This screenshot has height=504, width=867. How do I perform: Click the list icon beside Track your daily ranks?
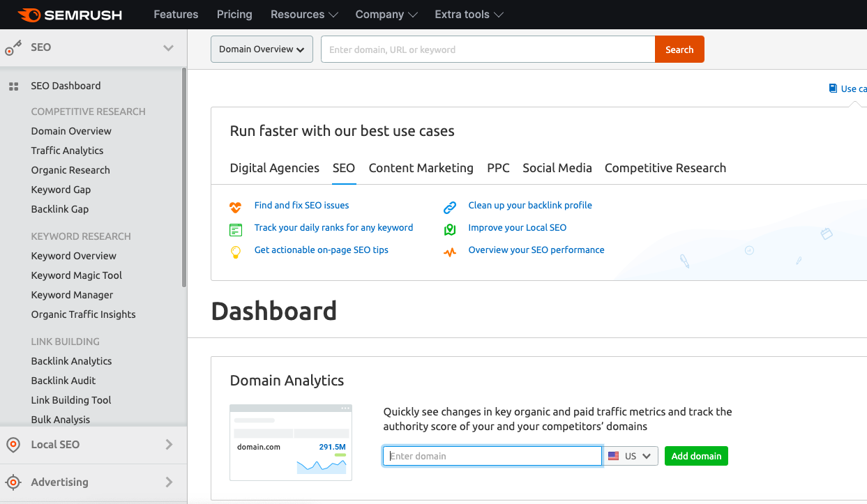[x=236, y=229]
